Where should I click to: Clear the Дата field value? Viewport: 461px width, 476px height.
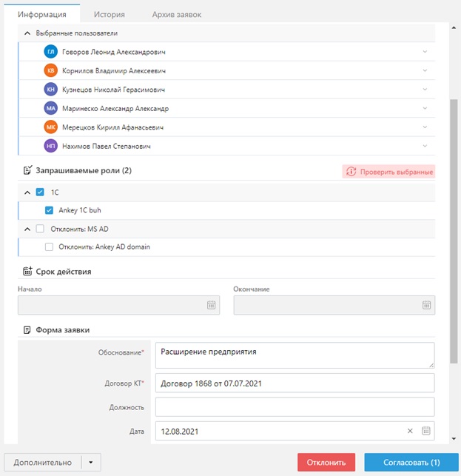[x=410, y=431]
